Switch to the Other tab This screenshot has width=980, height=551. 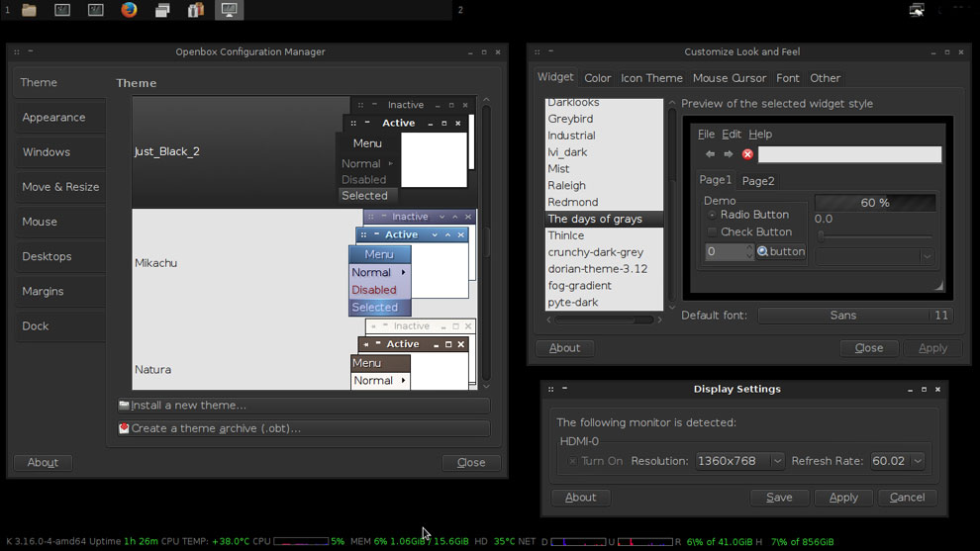click(x=825, y=78)
